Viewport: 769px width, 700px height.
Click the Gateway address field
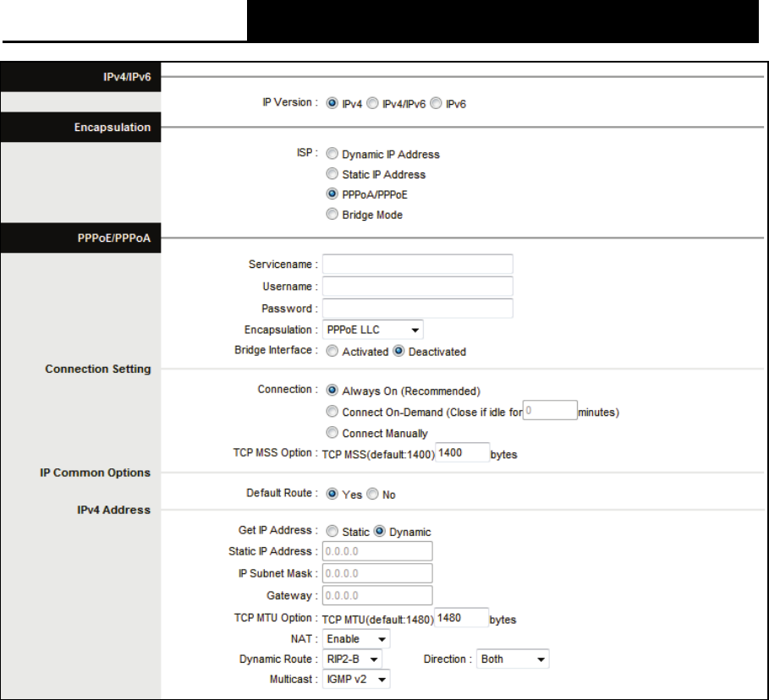click(377, 595)
